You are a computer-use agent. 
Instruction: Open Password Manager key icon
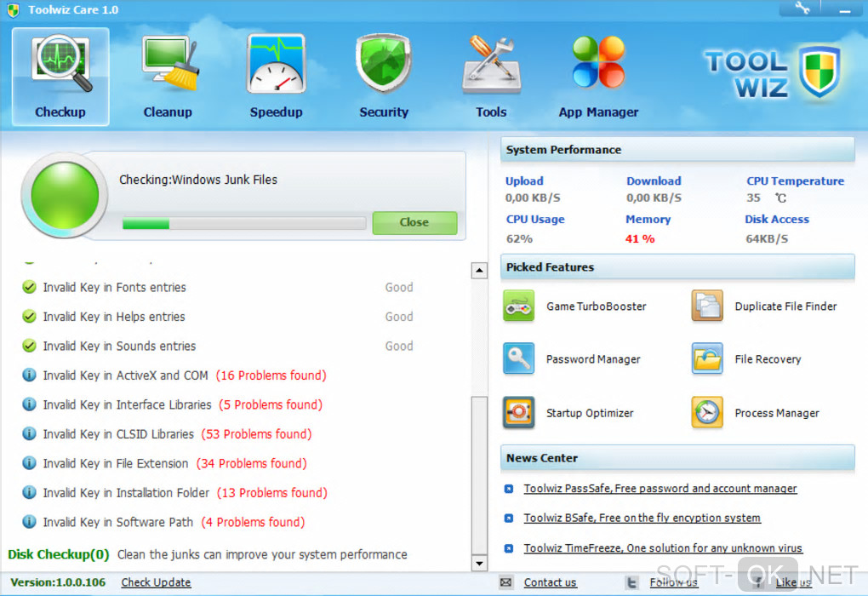pyautogui.click(x=519, y=358)
